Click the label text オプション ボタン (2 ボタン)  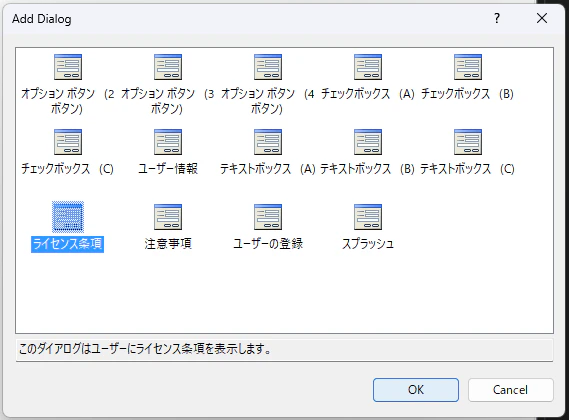click(67, 101)
